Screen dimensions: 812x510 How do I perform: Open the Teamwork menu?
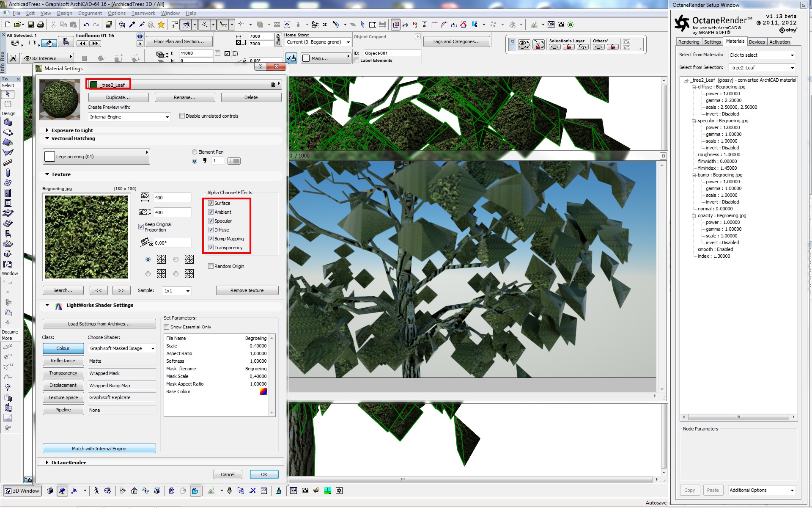[143, 13]
